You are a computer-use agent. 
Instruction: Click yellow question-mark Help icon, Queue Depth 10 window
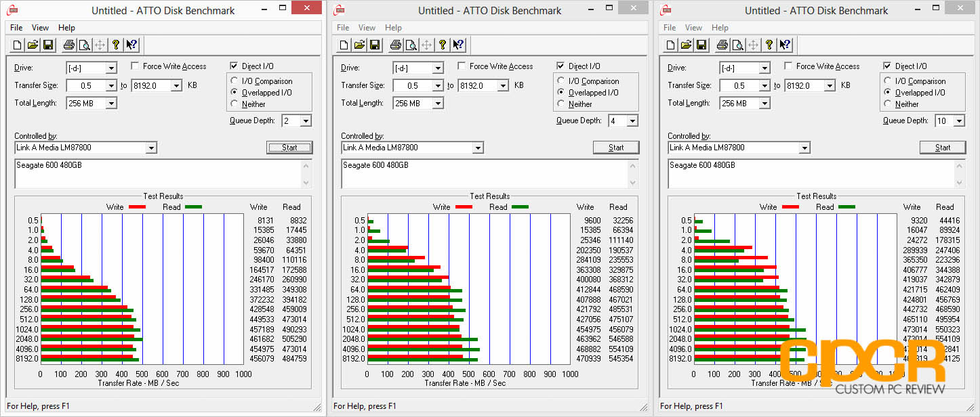point(769,45)
